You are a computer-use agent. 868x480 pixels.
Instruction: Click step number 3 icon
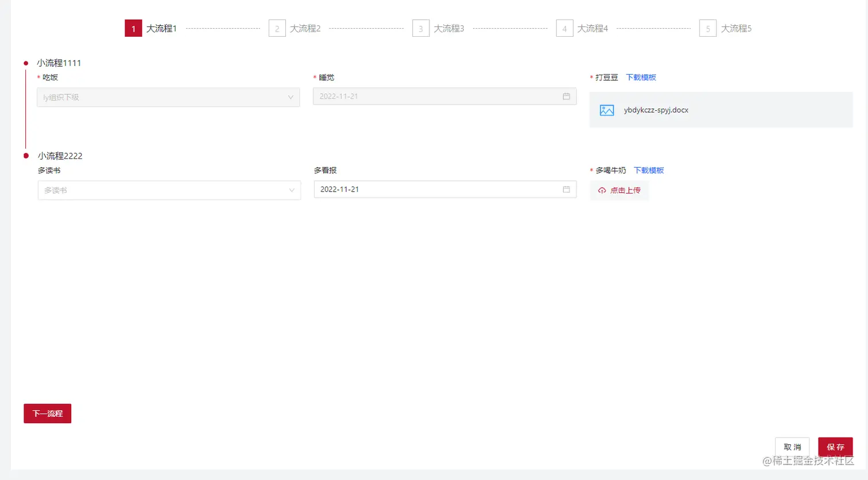[420, 28]
